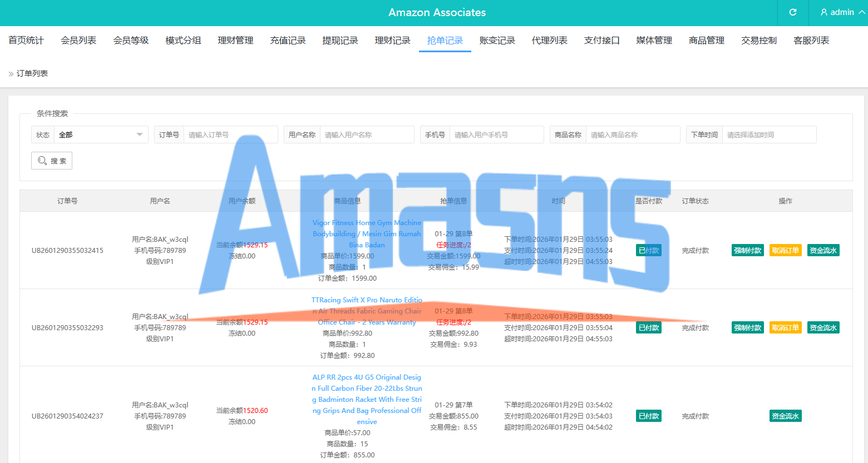Go to the 支付接口 tab

pos(602,40)
